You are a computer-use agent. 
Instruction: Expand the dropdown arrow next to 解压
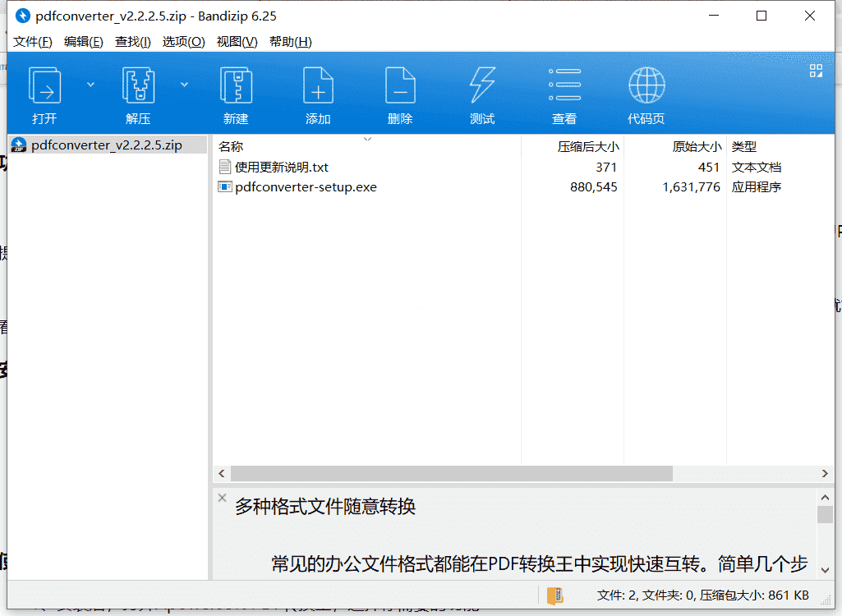coord(184,85)
